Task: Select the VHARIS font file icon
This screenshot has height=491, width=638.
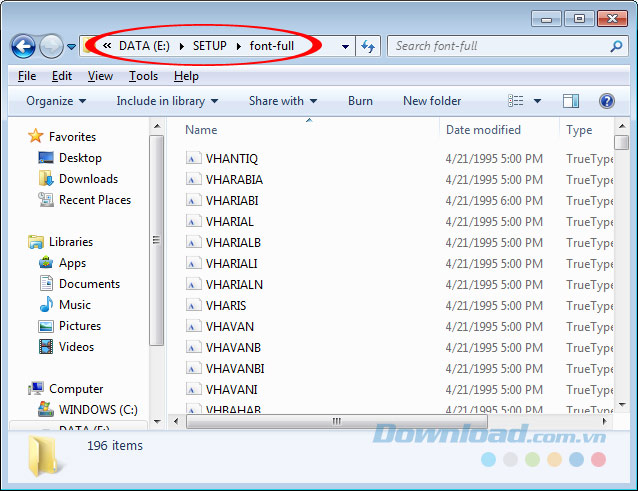Action: click(x=193, y=306)
